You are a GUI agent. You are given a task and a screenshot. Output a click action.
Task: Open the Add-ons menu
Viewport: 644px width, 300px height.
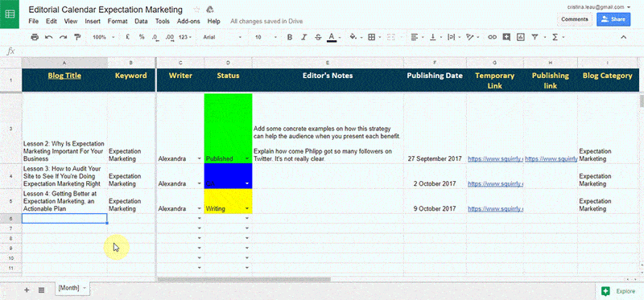(188, 22)
